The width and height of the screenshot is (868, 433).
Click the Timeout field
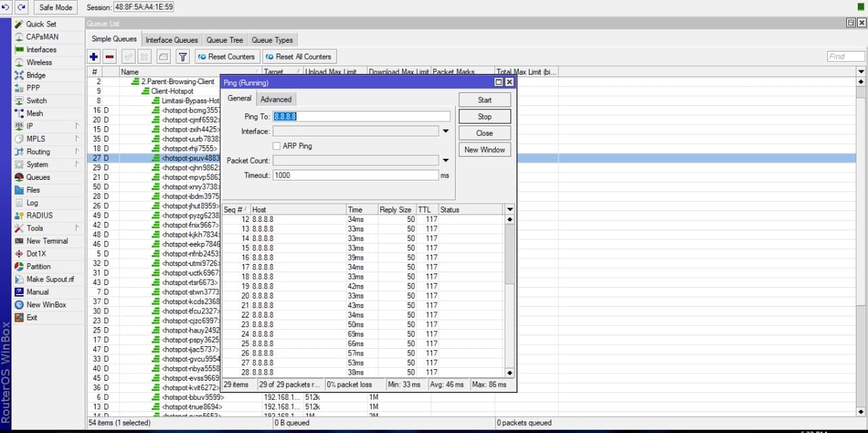point(356,175)
